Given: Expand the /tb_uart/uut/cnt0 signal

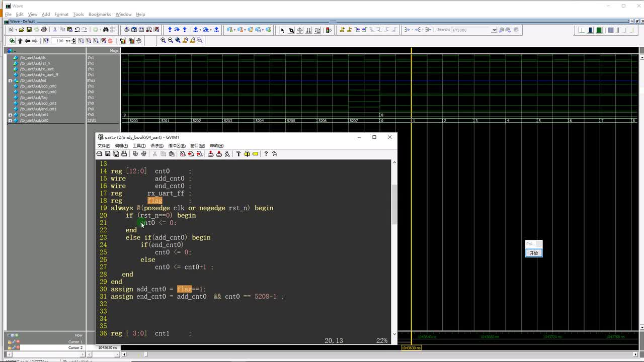Looking at the screenshot, I should point(10,121).
